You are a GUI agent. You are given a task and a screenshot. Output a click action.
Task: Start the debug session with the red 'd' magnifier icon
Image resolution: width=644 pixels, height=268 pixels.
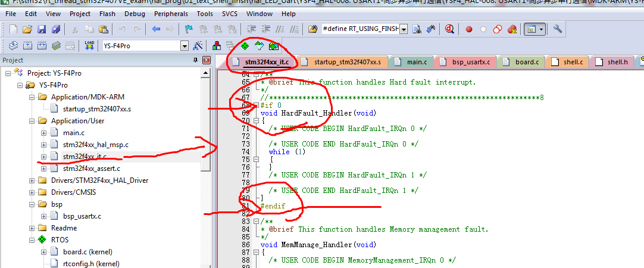tap(449, 29)
